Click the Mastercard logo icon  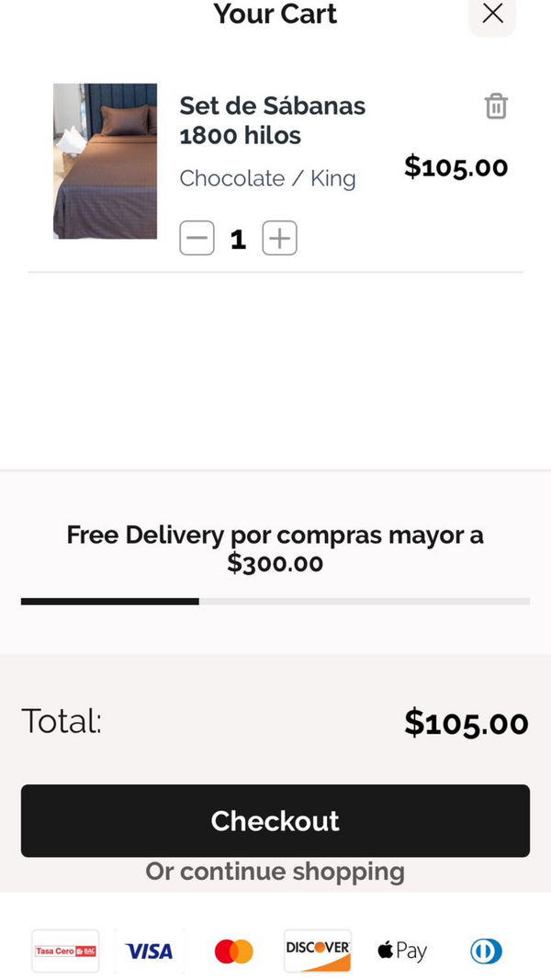[x=233, y=951]
